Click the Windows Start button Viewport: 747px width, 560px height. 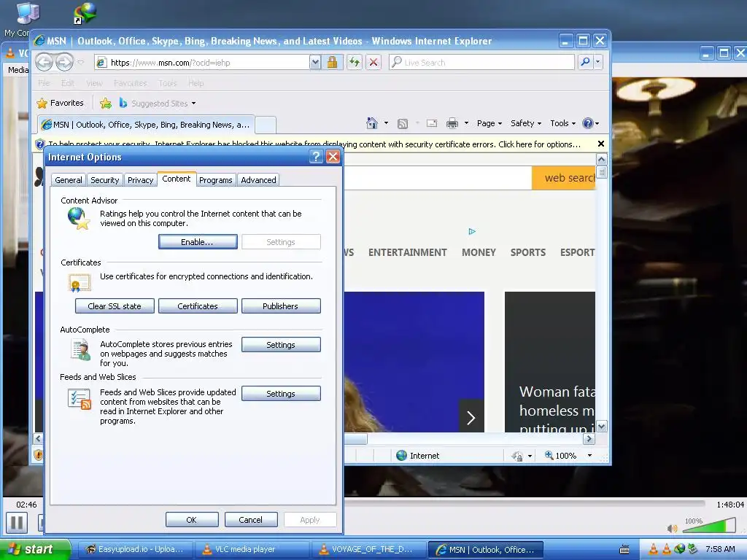[x=34, y=549]
